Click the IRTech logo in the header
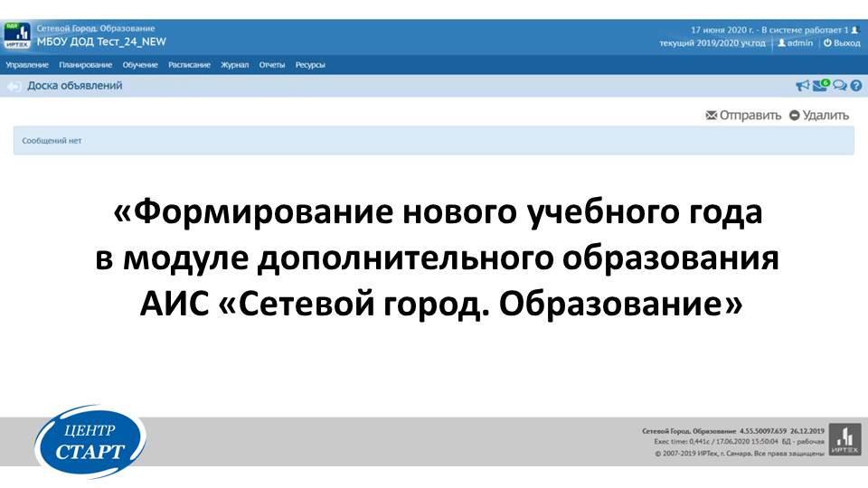 tap(17, 35)
